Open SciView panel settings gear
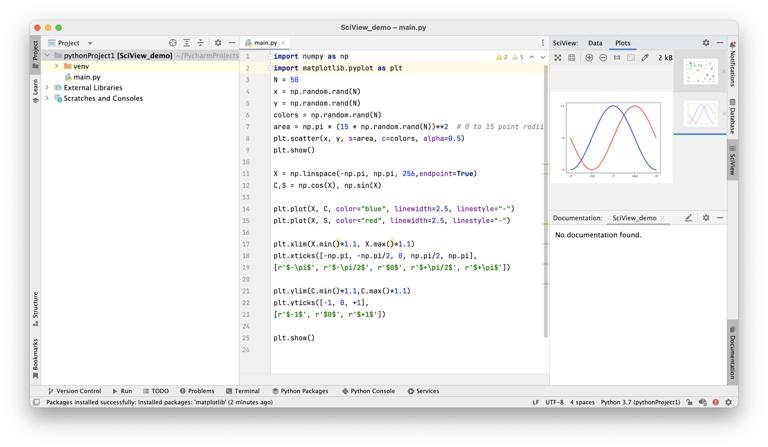 706,43
